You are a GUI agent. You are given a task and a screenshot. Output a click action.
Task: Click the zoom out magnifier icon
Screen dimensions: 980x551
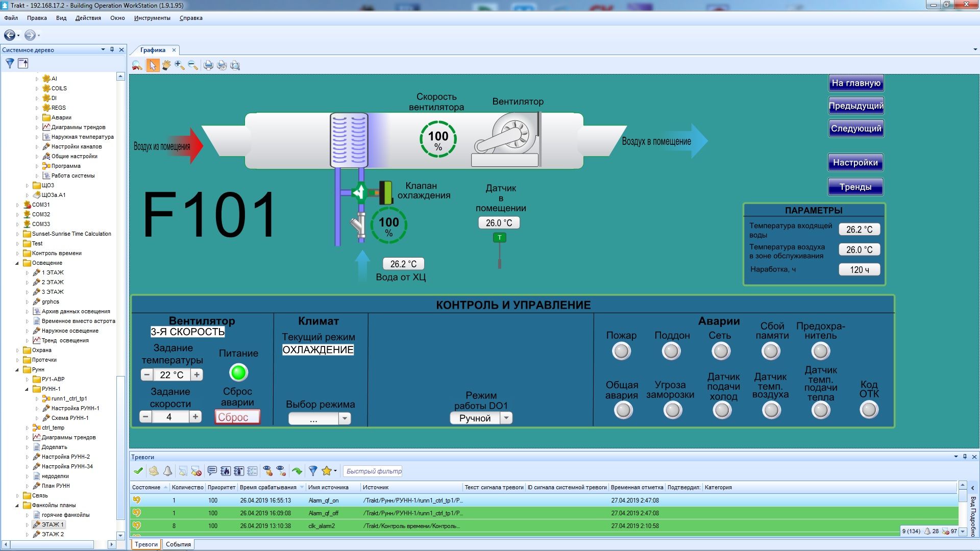click(192, 65)
